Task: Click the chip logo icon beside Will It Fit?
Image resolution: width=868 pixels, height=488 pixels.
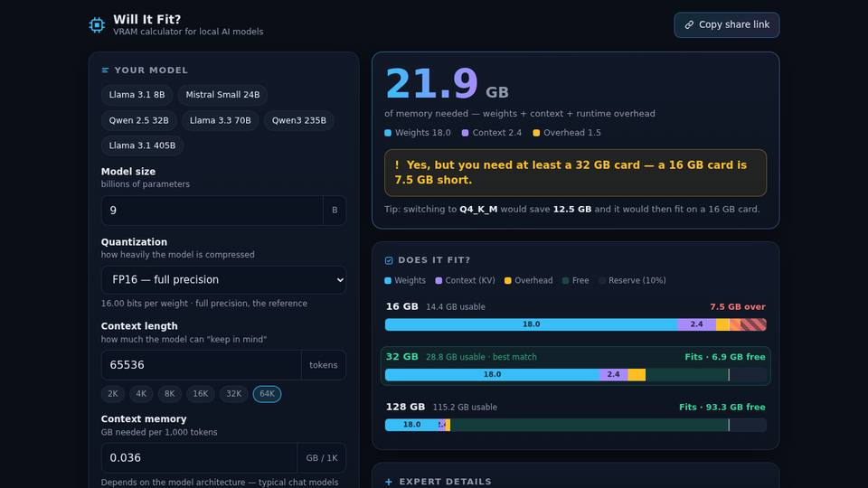Action: coord(97,25)
